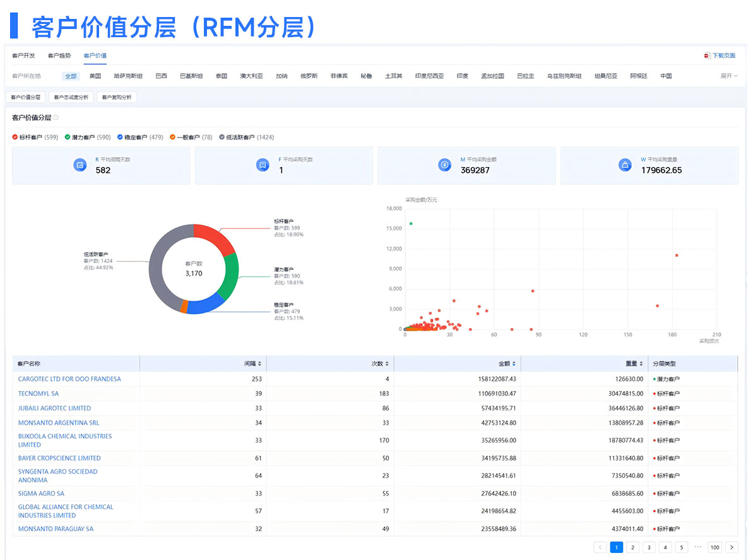
Task: Click the yuan coin icon in M 平均采购金额 card
Action: click(x=445, y=165)
